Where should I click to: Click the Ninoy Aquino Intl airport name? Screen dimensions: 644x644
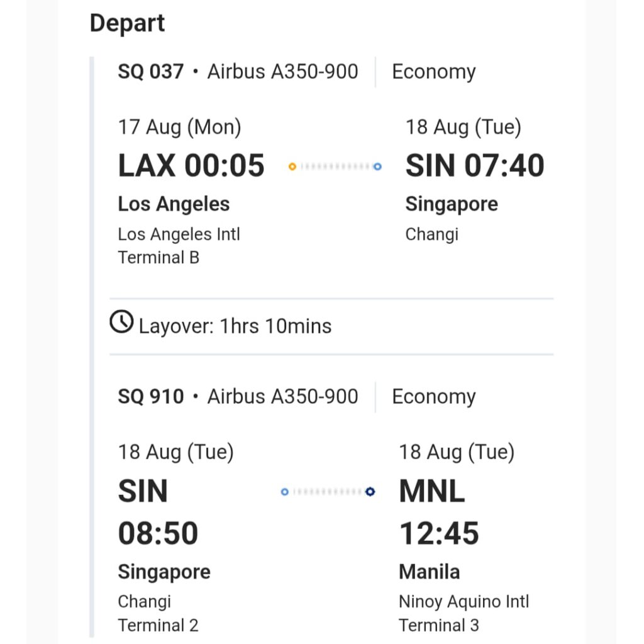coord(464,602)
